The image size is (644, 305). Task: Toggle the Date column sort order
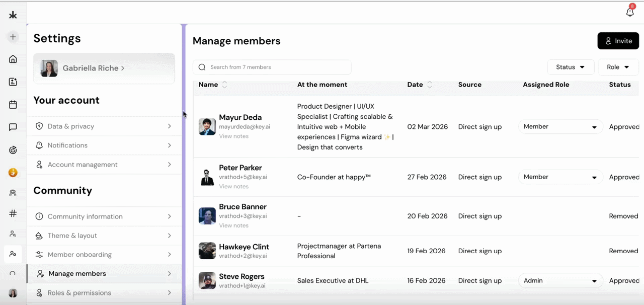[430, 85]
